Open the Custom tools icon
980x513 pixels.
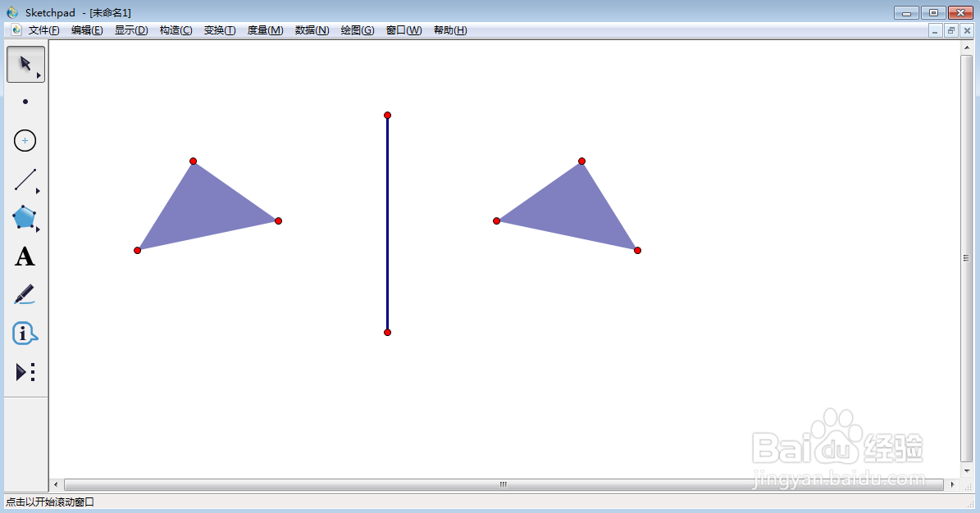(x=25, y=372)
